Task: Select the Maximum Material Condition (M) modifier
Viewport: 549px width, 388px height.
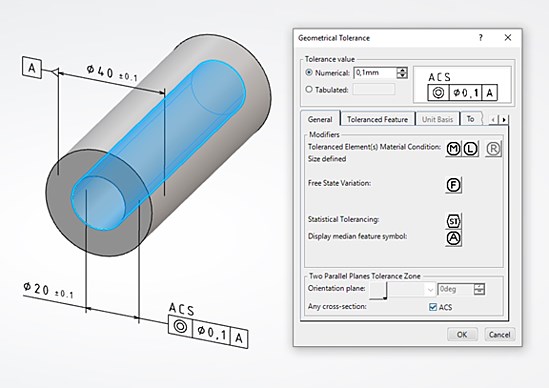Action: point(454,149)
